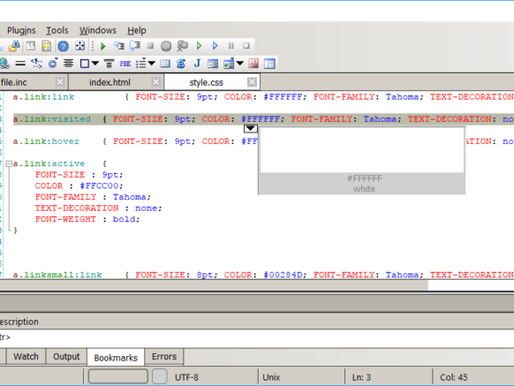Click the pause debugging icon
The height and width of the screenshot is (386, 514).
(x=231, y=46)
